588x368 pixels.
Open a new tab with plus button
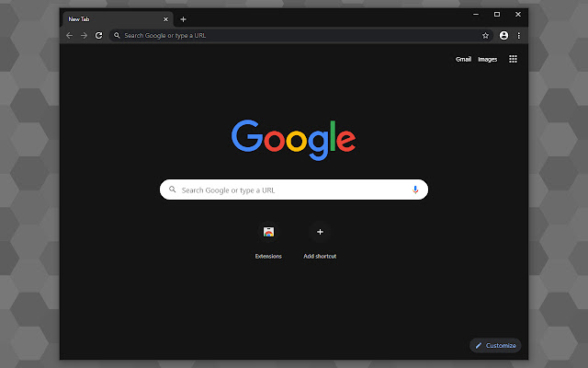pyautogui.click(x=183, y=19)
